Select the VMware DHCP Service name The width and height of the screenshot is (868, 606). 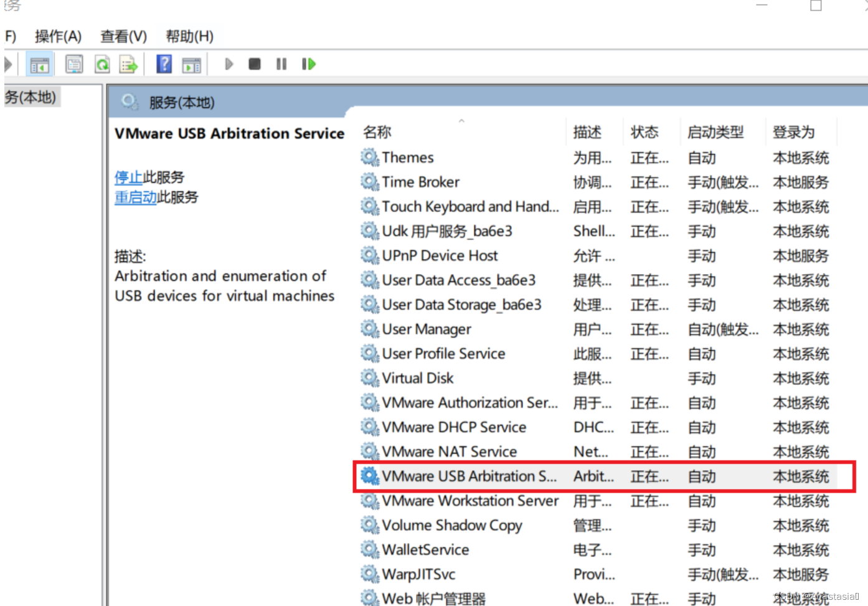[x=455, y=427]
